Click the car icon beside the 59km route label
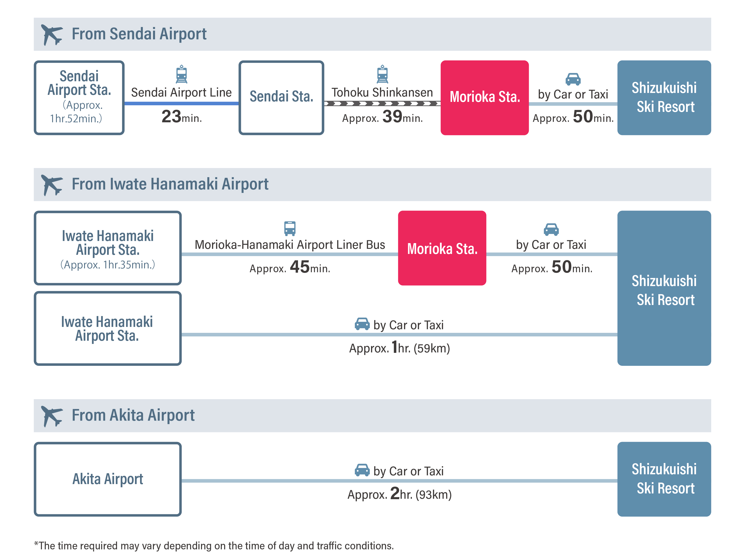 362,324
